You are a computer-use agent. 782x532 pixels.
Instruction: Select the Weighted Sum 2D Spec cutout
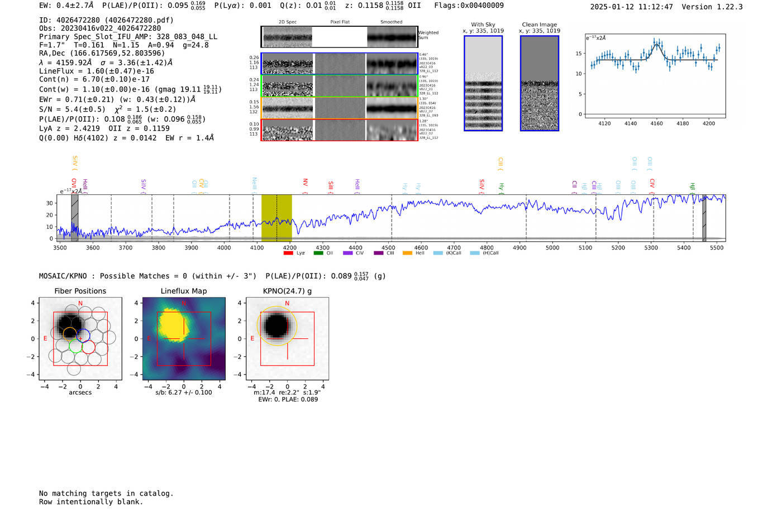coord(288,37)
